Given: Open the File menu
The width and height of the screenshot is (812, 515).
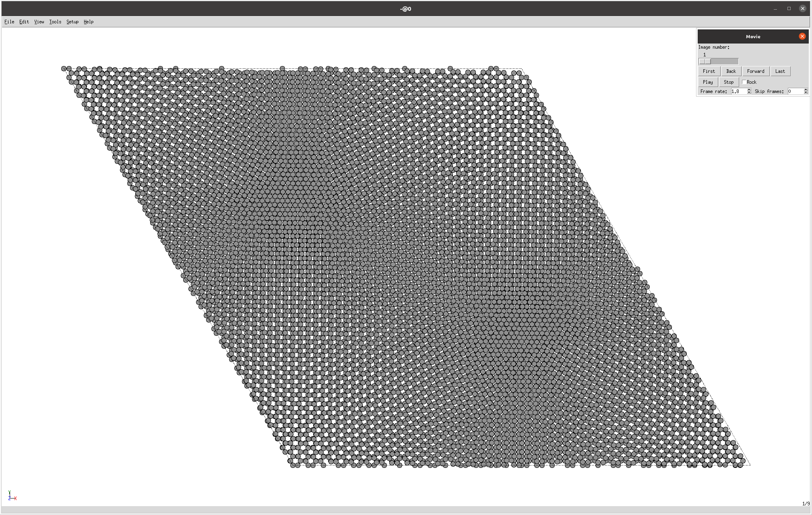Looking at the screenshot, I should pos(9,21).
